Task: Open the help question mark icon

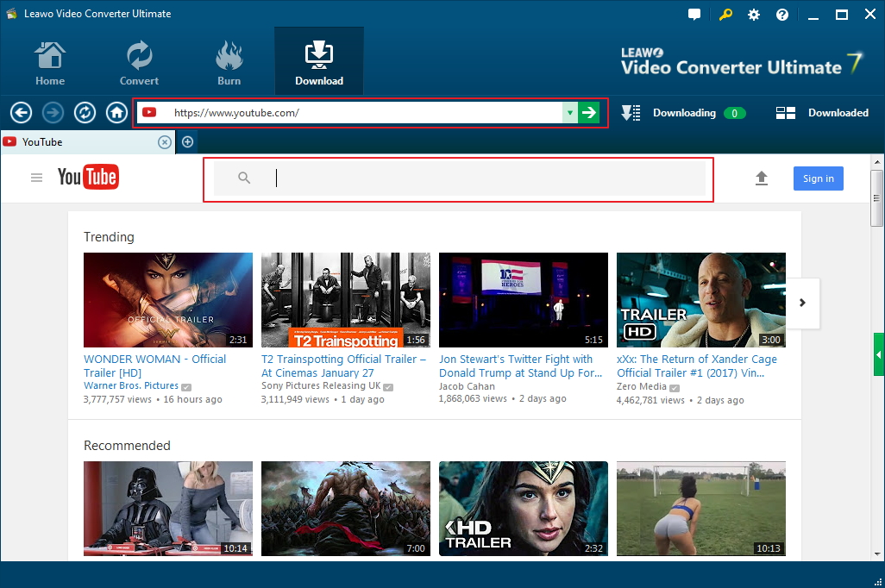Action: (x=782, y=15)
